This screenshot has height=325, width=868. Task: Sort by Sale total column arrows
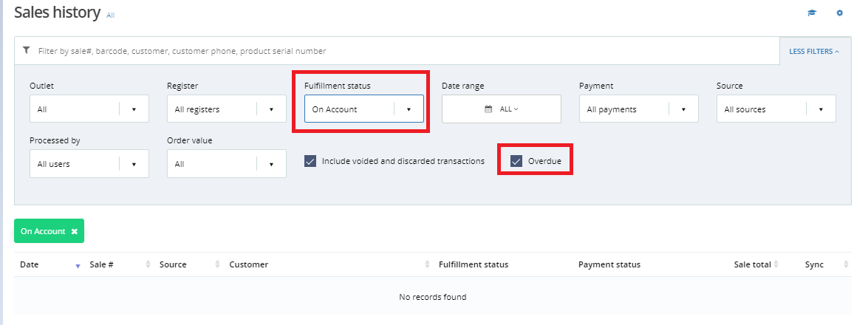[x=776, y=264]
